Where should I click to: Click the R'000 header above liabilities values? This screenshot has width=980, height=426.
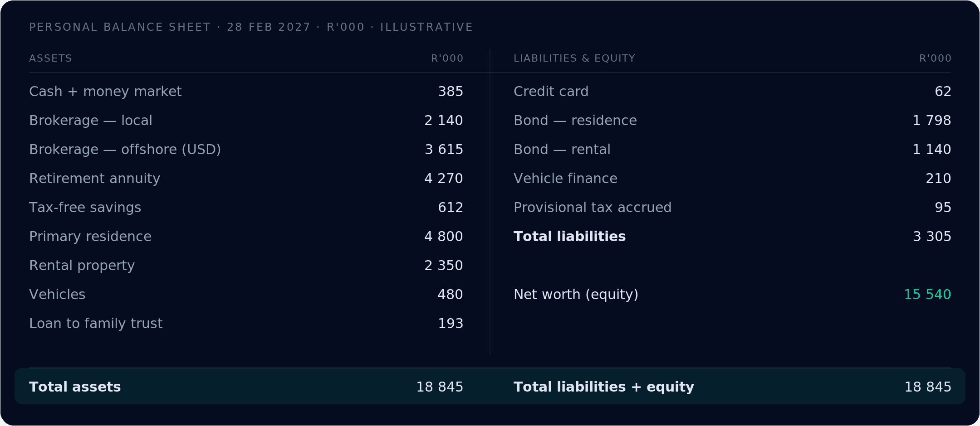tap(936, 58)
